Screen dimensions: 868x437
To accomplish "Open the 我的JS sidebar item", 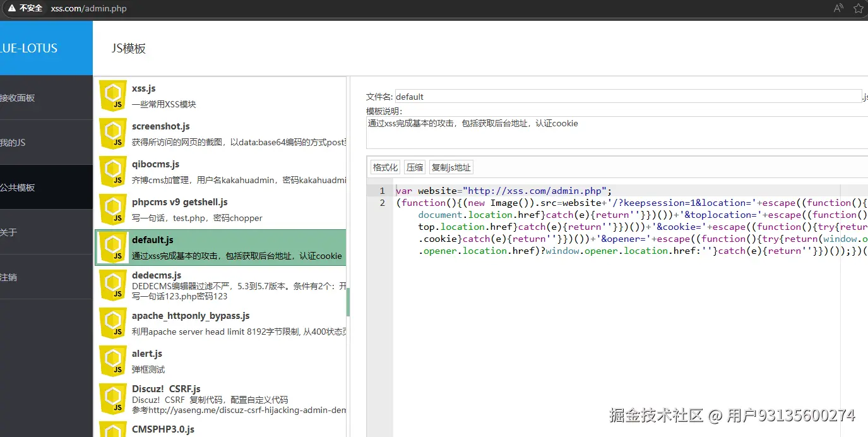I will tap(46, 143).
